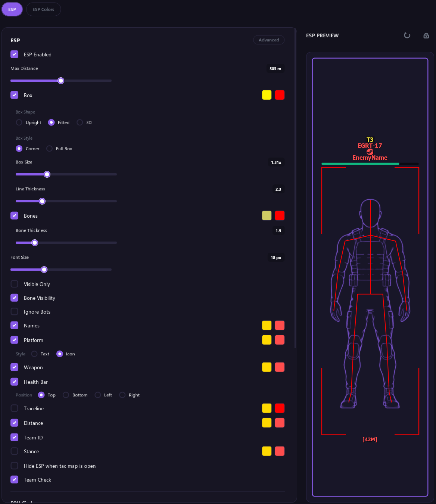The width and height of the screenshot is (436, 504).
Task: Open the Stance coral color swatch
Action: click(x=280, y=451)
